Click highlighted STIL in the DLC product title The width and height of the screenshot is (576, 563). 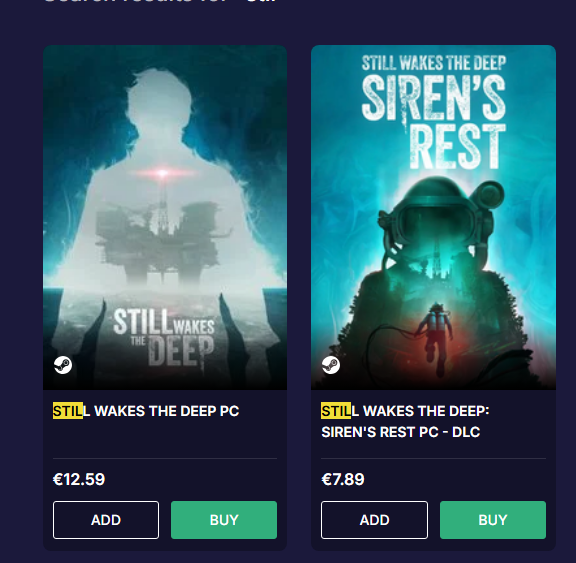pos(336,411)
